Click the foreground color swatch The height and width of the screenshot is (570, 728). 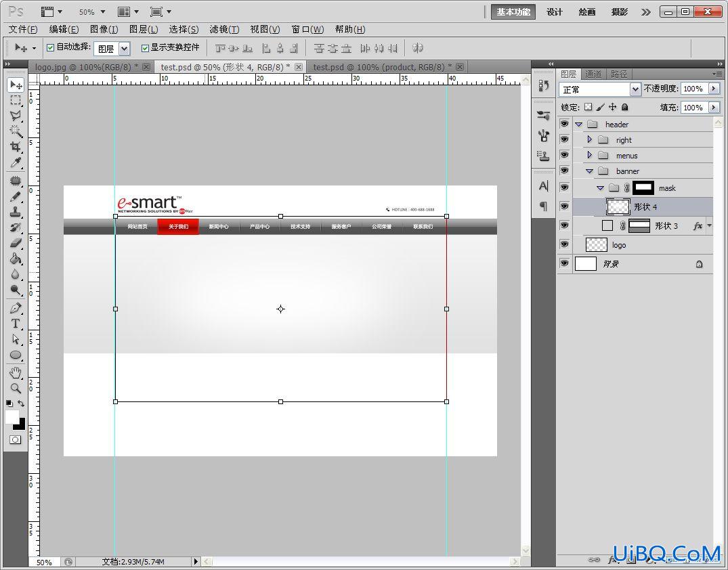(x=12, y=417)
